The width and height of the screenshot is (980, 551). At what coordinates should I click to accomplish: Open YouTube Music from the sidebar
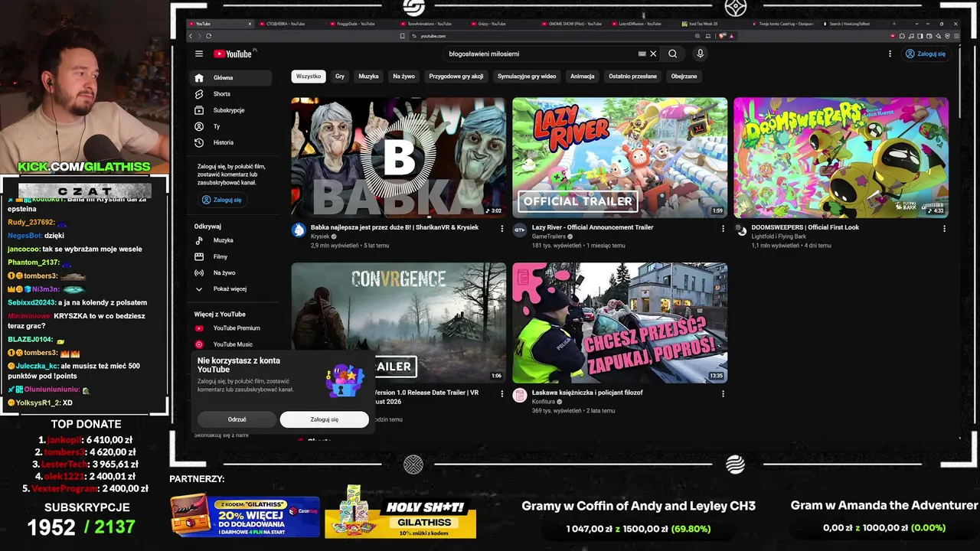click(x=230, y=344)
